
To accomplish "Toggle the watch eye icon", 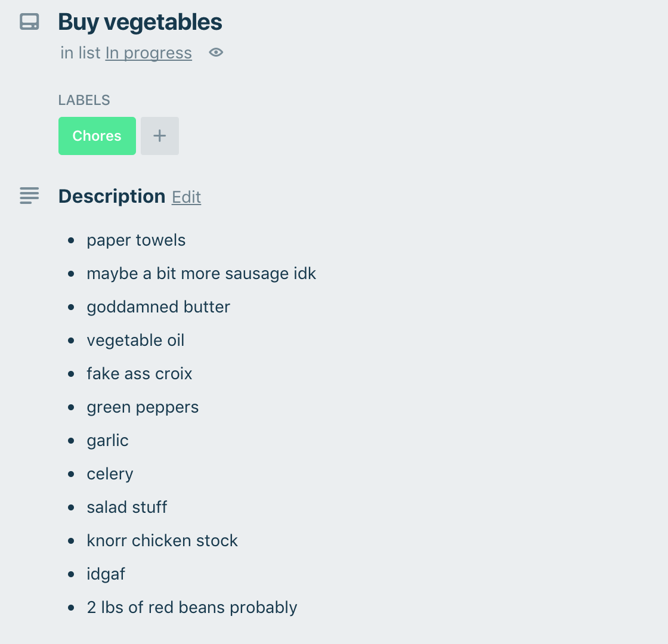I will (216, 53).
